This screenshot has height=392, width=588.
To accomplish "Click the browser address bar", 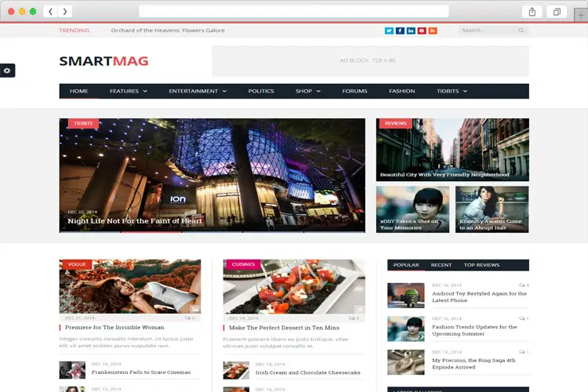I will point(294,11).
